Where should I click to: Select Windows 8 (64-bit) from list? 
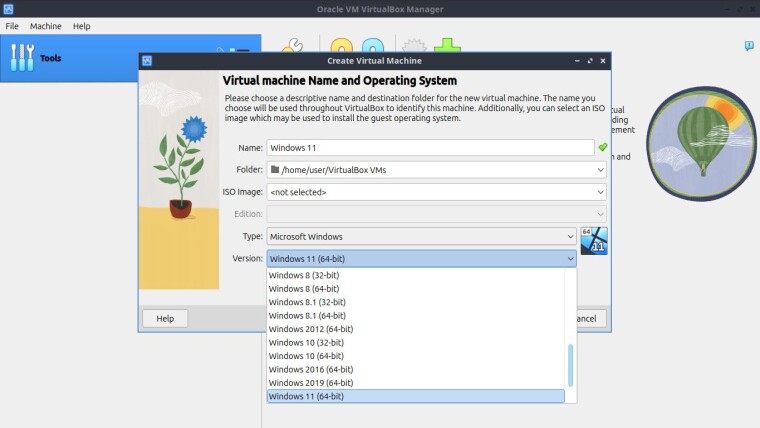point(416,288)
